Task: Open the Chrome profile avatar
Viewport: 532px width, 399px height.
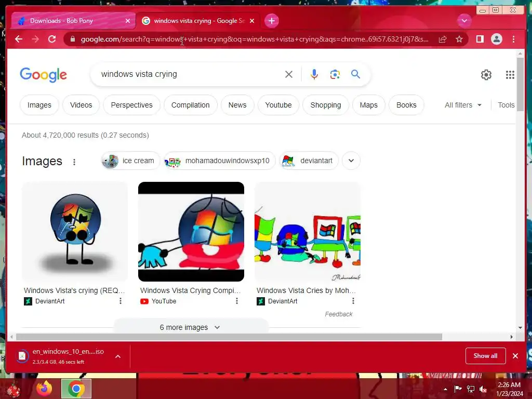Action: 496,39
